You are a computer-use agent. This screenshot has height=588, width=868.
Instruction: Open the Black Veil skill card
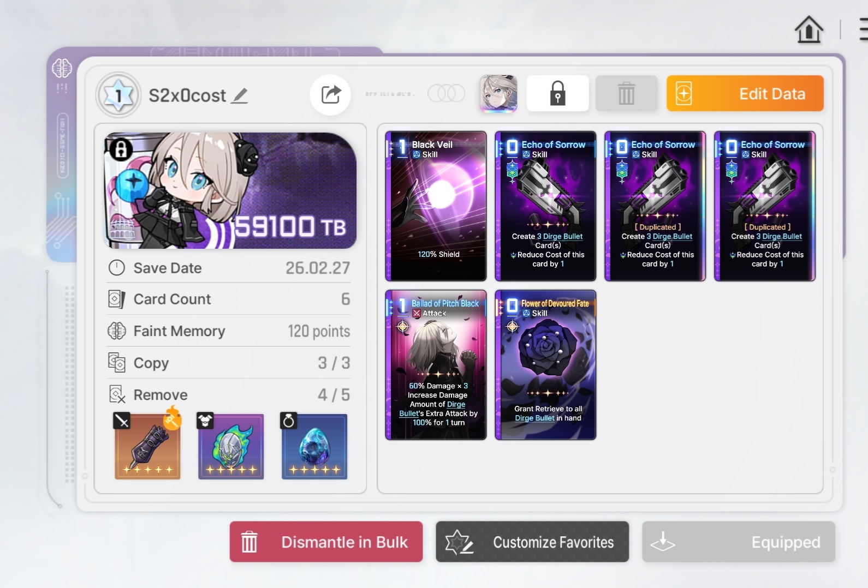436,206
